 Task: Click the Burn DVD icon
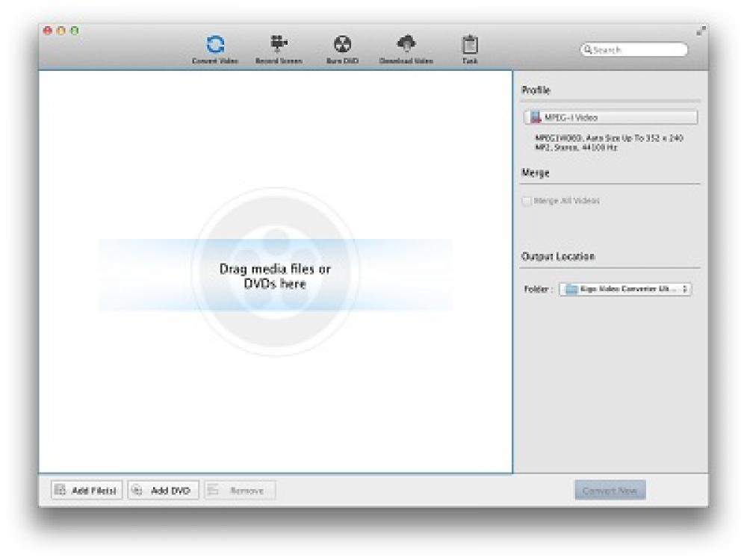(343, 45)
